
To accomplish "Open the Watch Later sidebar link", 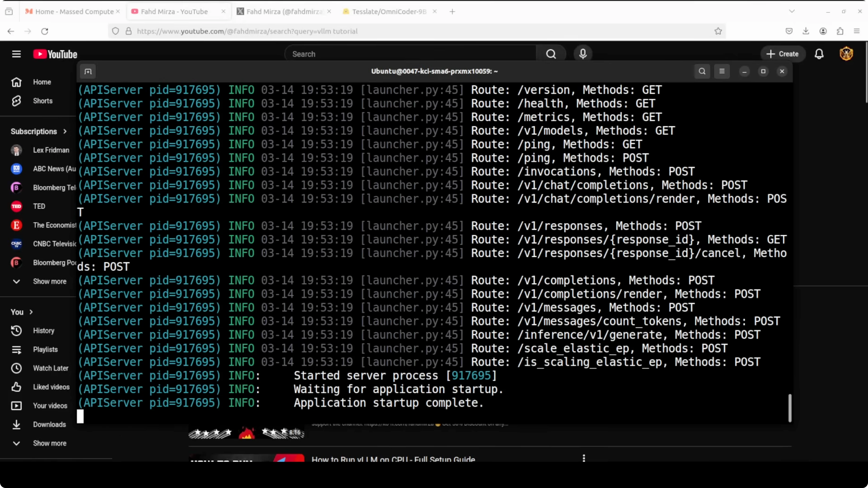I will (x=50, y=368).
